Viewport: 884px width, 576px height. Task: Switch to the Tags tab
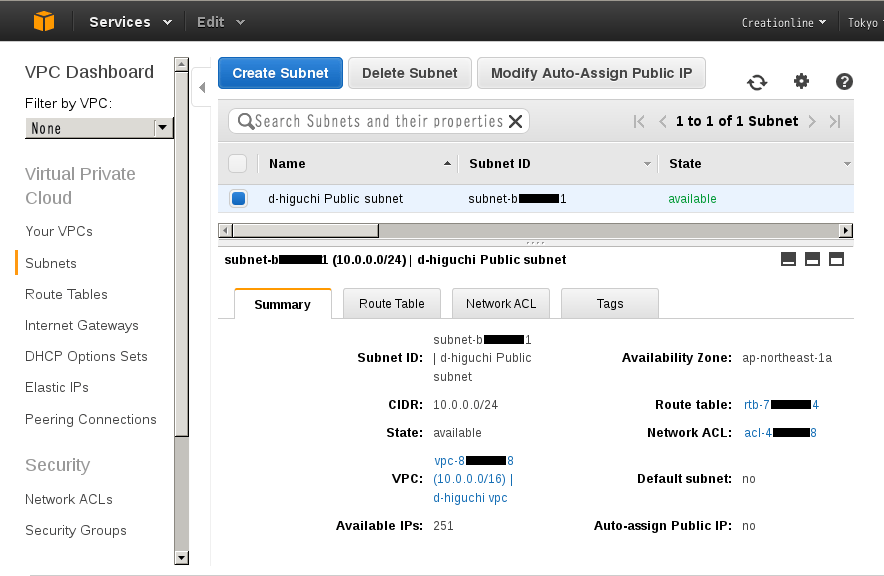610,304
